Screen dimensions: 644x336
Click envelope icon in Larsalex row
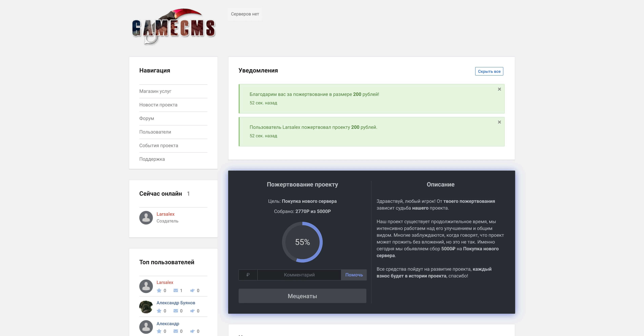tap(176, 290)
